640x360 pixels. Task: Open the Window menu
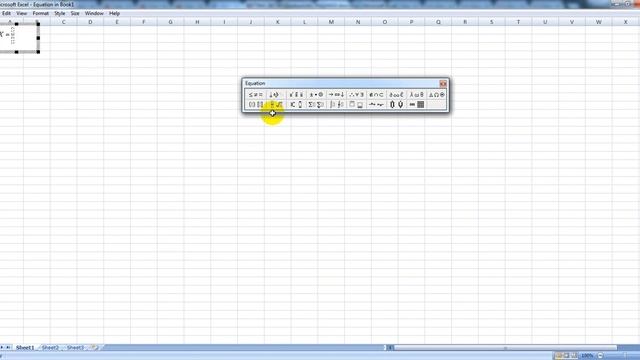(x=94, y=13)
